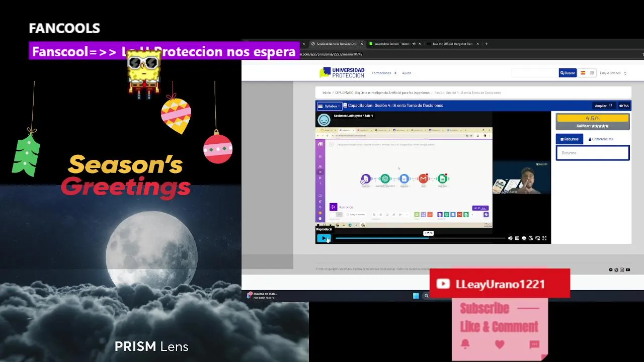Switch to Join the Official Manychat tab
644x362 pixels.
point(452,44)
